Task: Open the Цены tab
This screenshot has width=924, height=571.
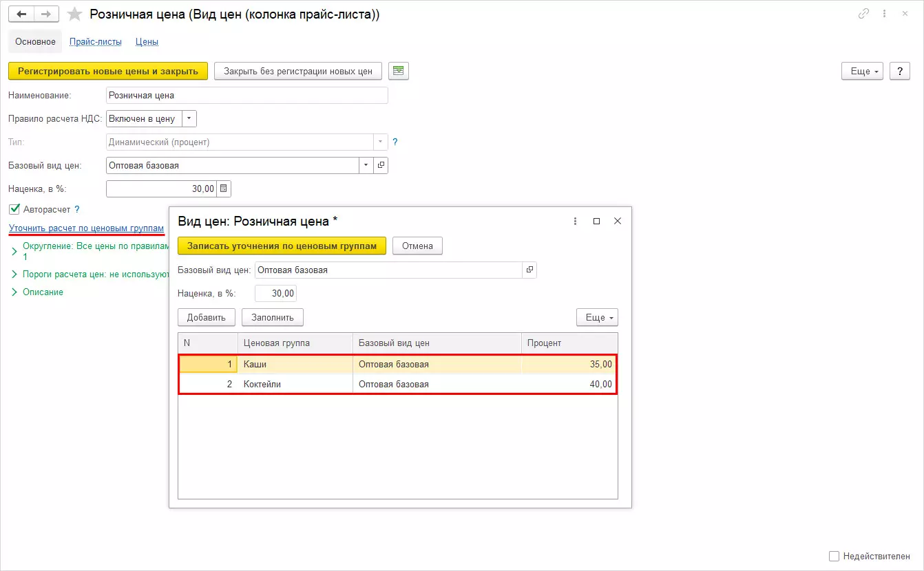Action: pyautogui.click(x=147, y=41)
